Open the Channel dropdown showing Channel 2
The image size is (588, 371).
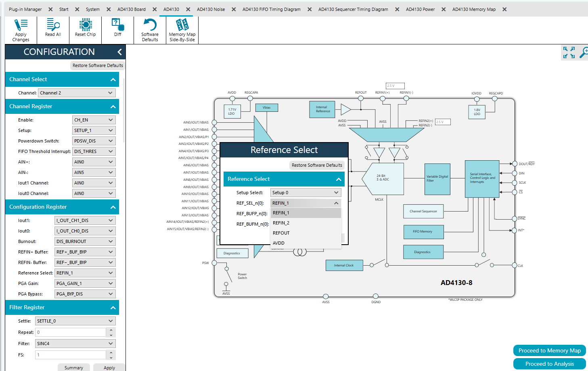pyautogui.click(x=77, y=93)
